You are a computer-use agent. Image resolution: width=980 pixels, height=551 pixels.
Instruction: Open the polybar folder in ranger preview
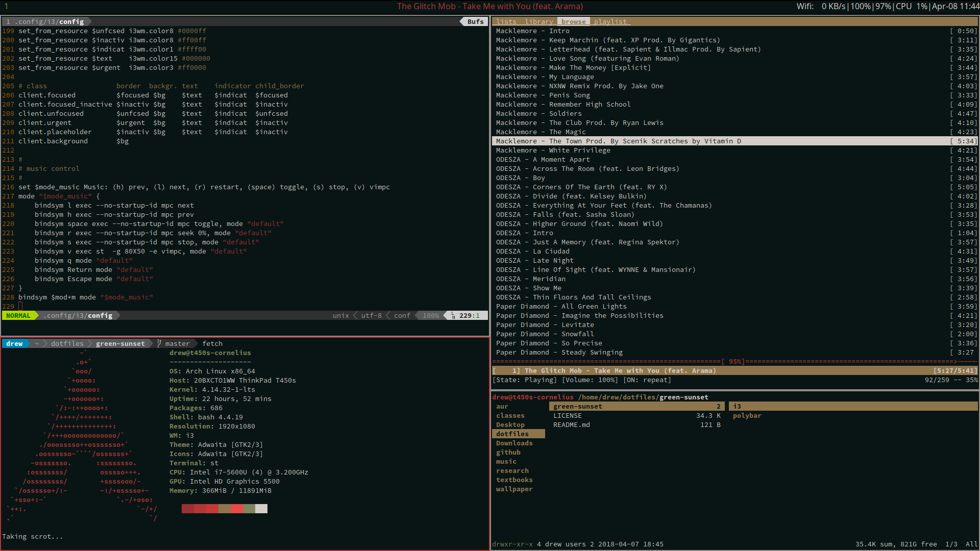point(747,416)
